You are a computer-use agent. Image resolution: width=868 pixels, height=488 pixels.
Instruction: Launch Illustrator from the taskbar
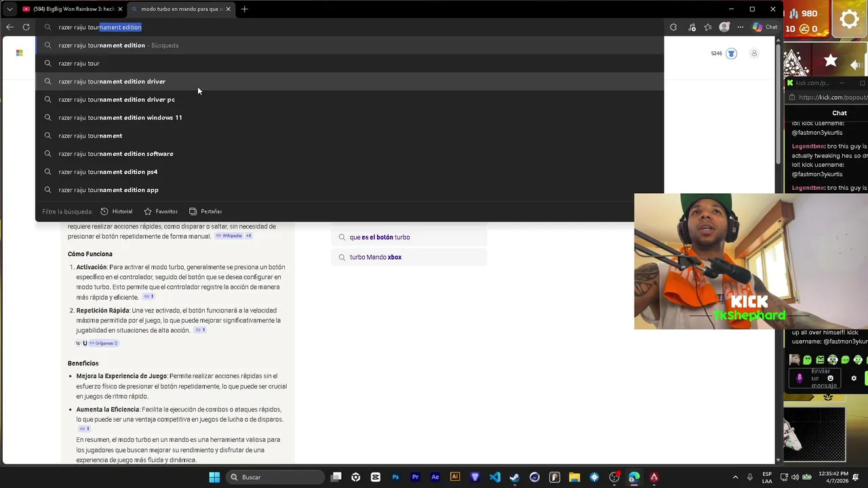(x=455, y=477)
